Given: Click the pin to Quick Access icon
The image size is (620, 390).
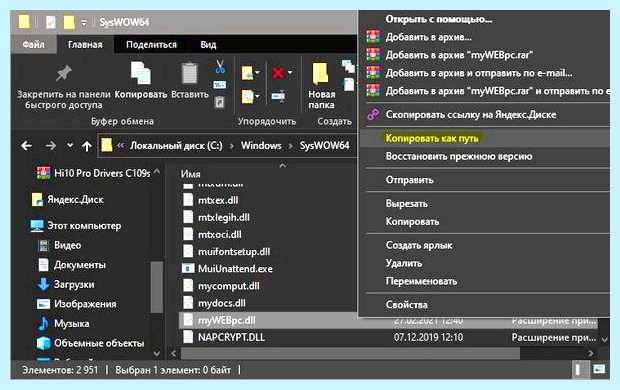Looking at the screenshot, I should click(x=63, y=74).
